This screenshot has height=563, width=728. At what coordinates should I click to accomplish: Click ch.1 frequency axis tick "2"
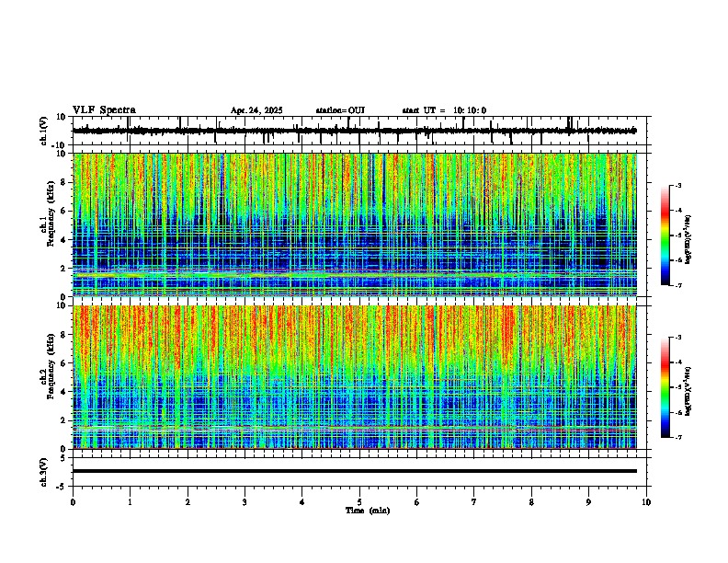[x=64, y=268]
